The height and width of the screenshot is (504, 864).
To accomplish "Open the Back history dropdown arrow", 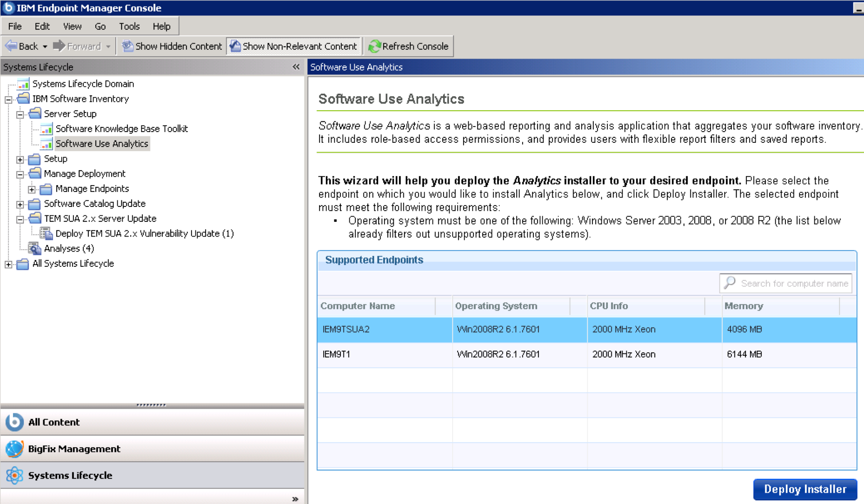I will 45,46.
